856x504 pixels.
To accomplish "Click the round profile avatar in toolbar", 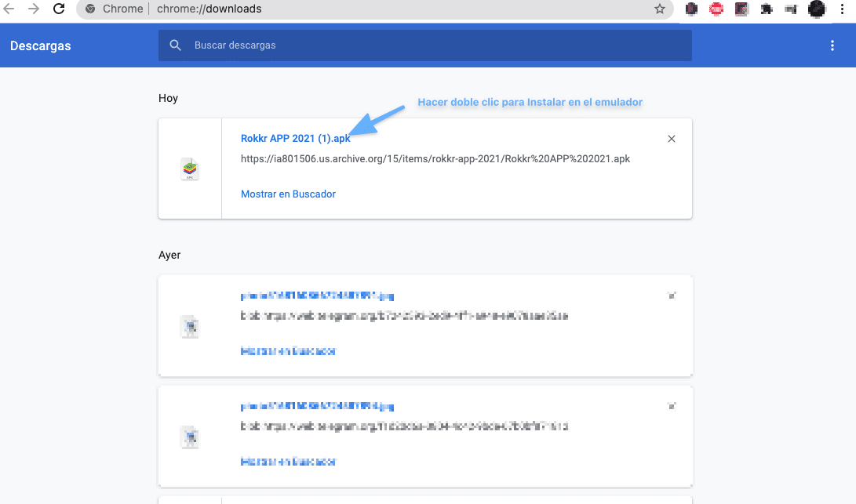I will coord(817,9).
